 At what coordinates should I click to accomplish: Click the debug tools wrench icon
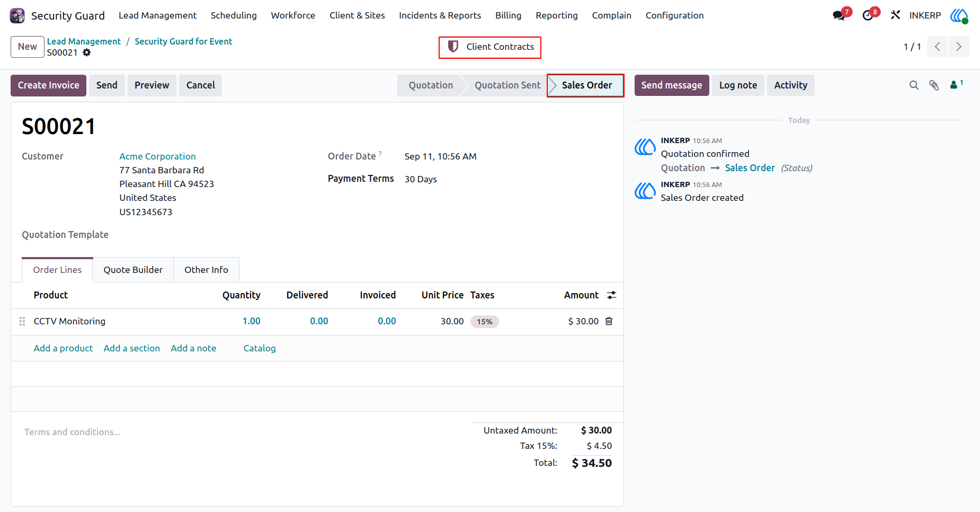pos(895,15)
